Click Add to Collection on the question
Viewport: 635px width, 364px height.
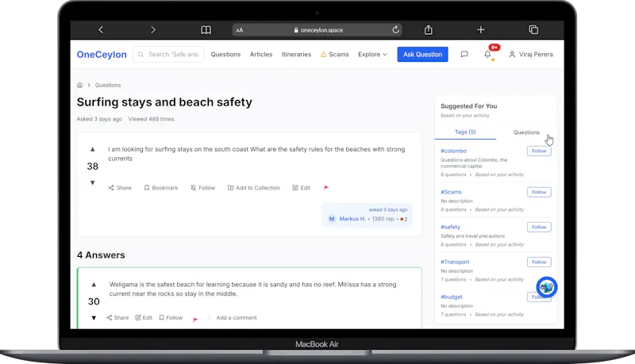tap(254, 188)
